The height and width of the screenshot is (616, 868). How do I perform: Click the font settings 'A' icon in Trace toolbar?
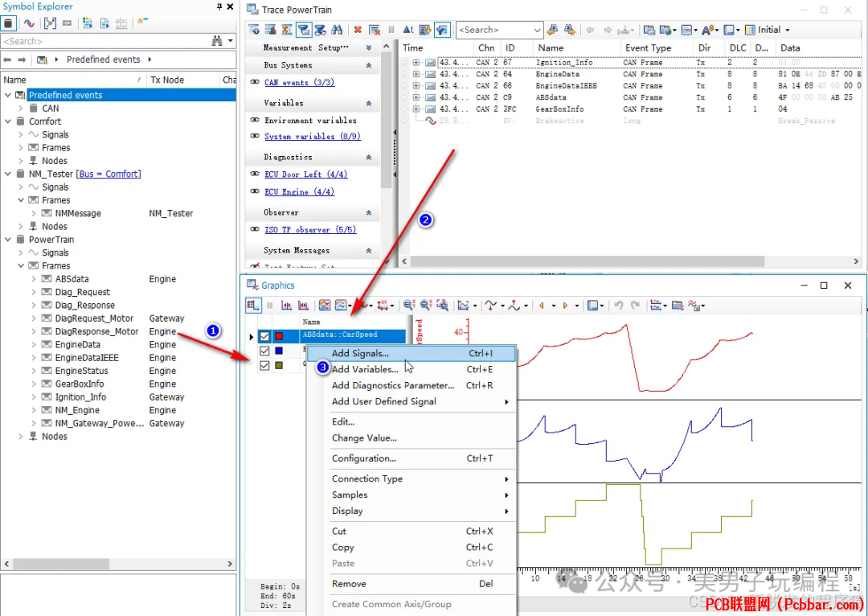coord(708,30)
